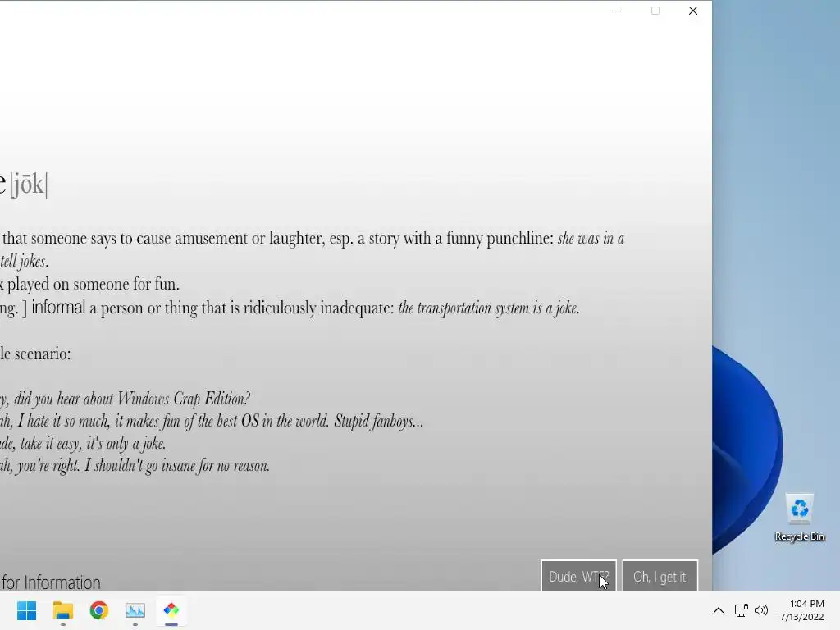Click the word 'informal' in the definition
Viewport: 840px width, 630px height.
click(x=58, y=308)
